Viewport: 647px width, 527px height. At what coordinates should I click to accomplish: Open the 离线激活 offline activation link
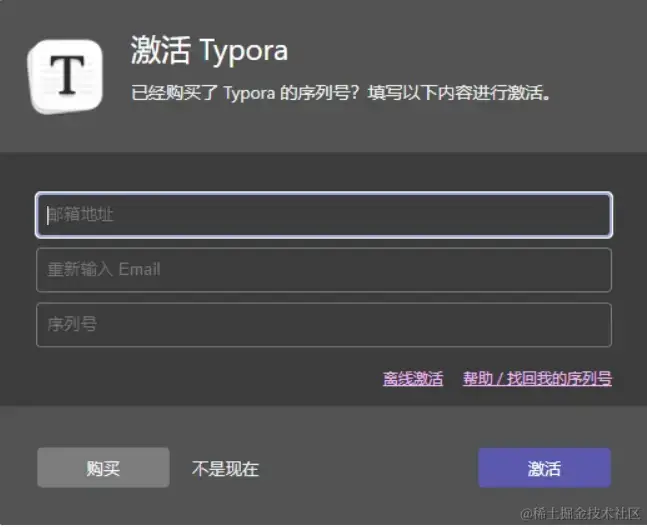tap(413, 378)
